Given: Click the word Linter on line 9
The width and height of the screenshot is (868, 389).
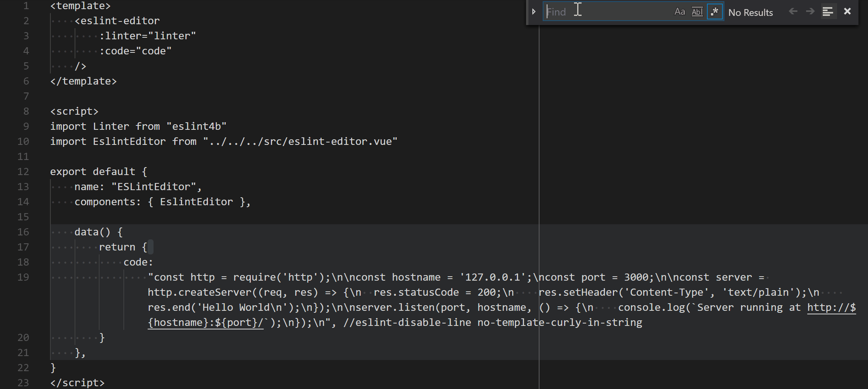Looking at the screenshot, I should (x=111, y=126).
